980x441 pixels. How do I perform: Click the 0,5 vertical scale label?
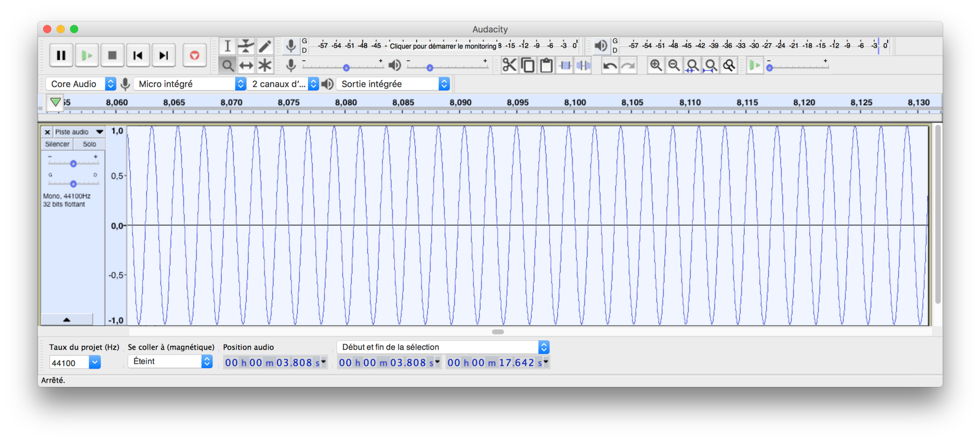click(x=117, y=176)
